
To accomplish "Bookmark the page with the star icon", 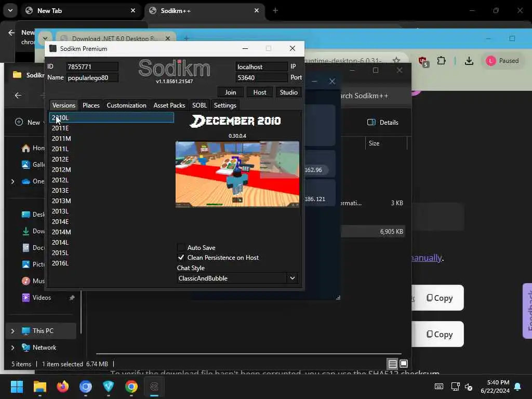I will click(x=396, y=60).
